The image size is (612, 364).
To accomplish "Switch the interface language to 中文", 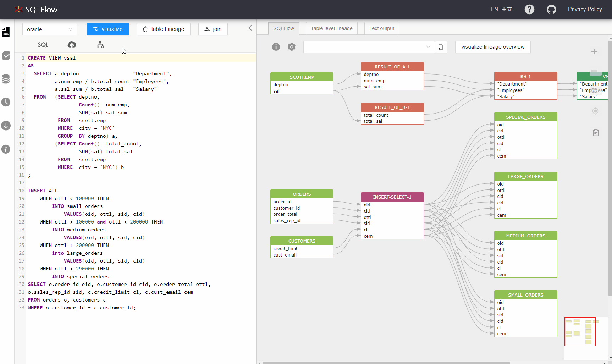I will click(x=507, y=9).
